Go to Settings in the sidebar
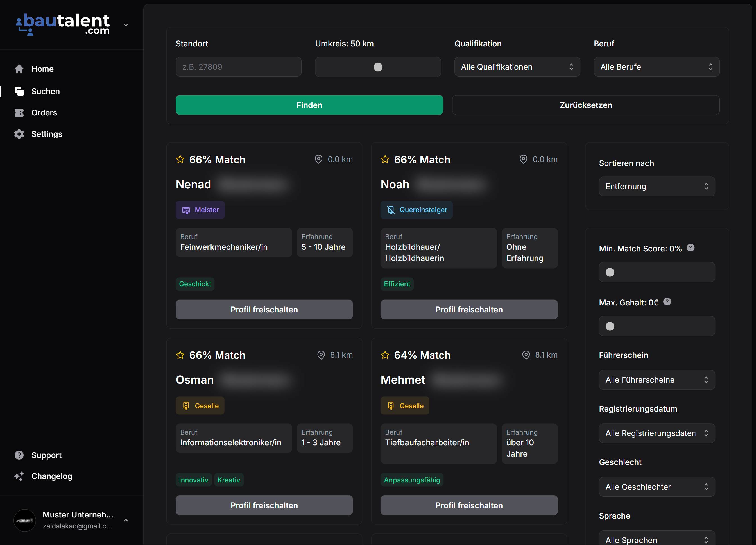The width and height of the screenshot is (756, 545). point(47,134)
